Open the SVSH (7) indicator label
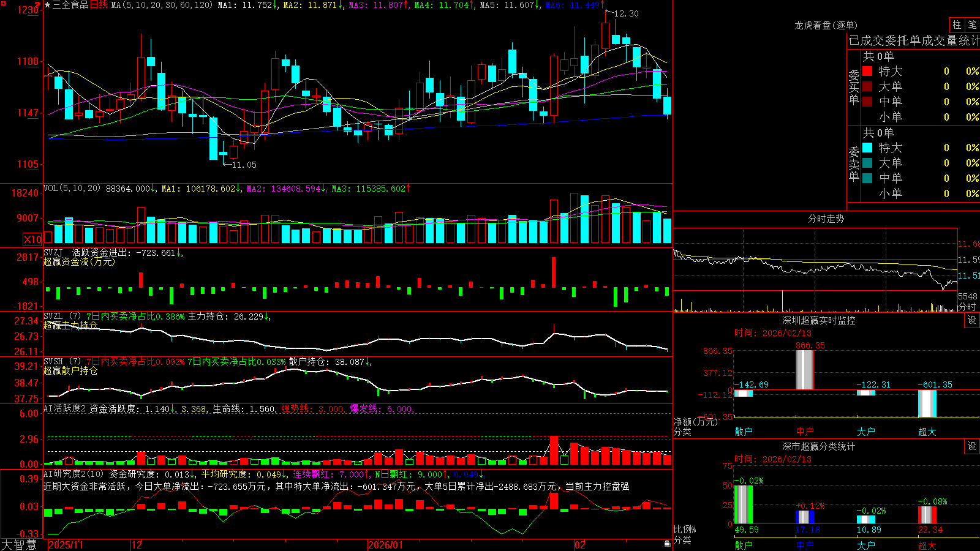This screenshot has width=980, height=551. (x=62, y=362)
